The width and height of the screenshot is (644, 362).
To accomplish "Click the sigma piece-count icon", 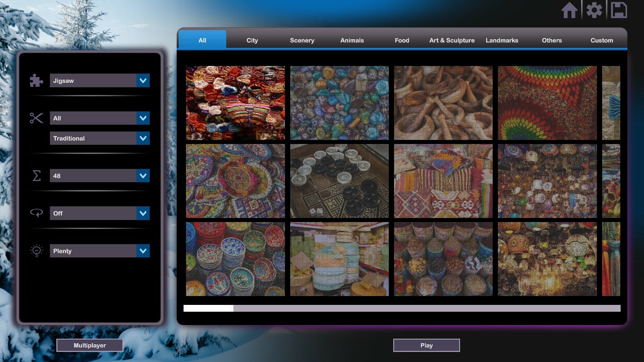I will pyautogui.click(x=36, y=175).
